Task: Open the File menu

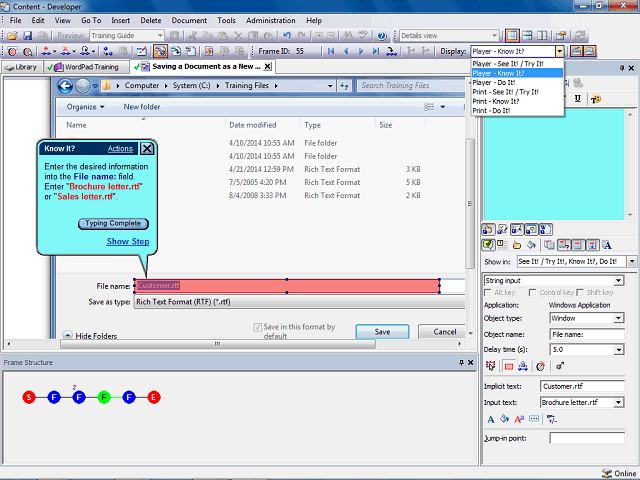Action: (x=16, y=20)
